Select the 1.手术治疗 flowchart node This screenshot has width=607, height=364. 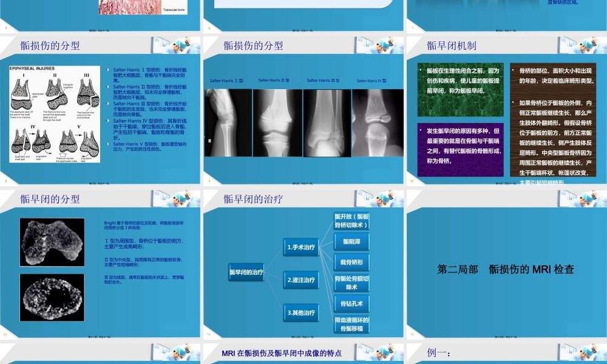(301, 247)
